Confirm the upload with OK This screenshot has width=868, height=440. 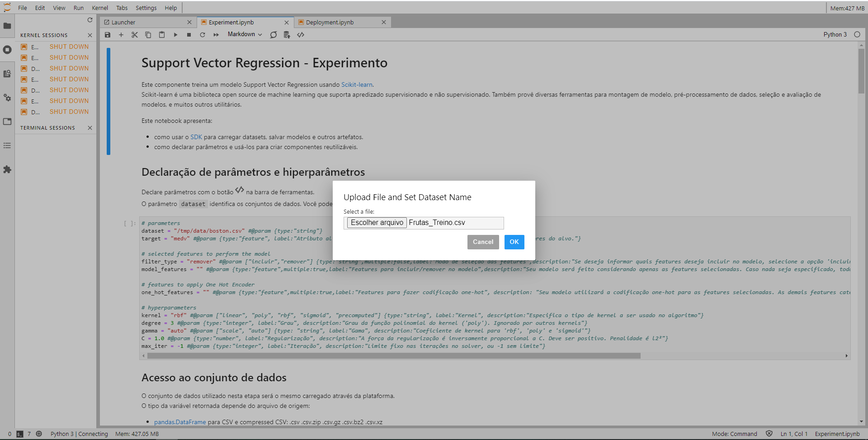click(x=514, y=242)
